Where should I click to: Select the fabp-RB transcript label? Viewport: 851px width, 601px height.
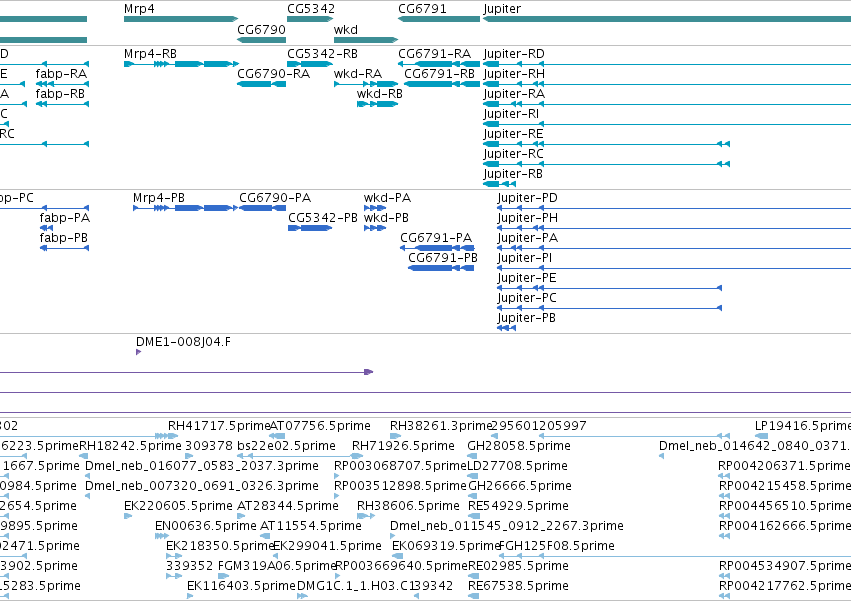[60, 94]
